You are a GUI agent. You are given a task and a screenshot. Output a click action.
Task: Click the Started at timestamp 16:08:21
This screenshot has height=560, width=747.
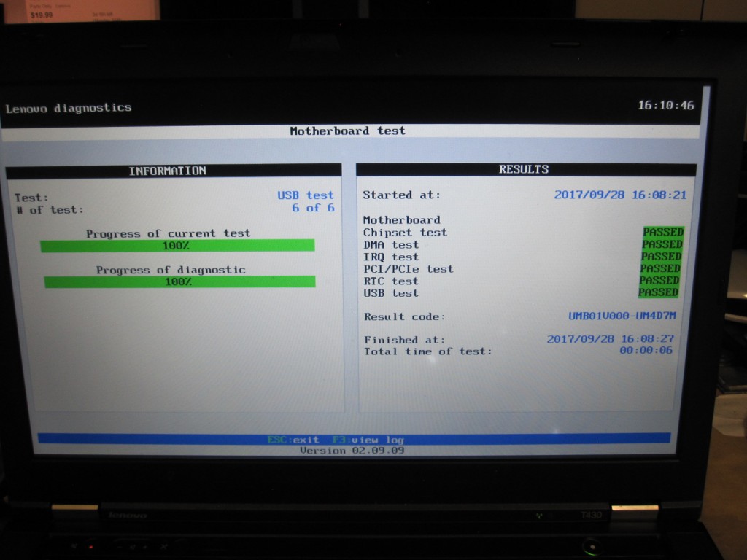tap(620, 195)
